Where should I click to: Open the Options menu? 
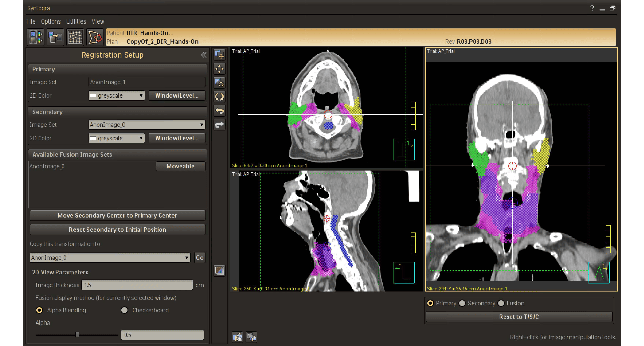pos(51,21)
